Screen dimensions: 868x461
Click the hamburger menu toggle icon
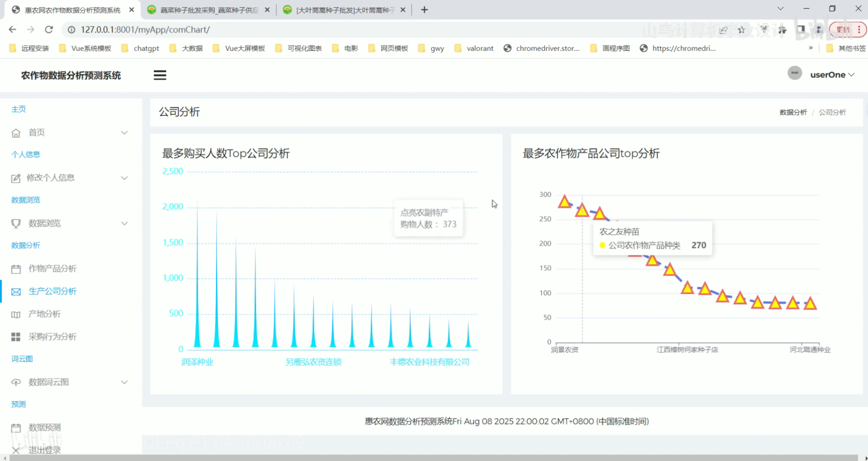(160, 75)
